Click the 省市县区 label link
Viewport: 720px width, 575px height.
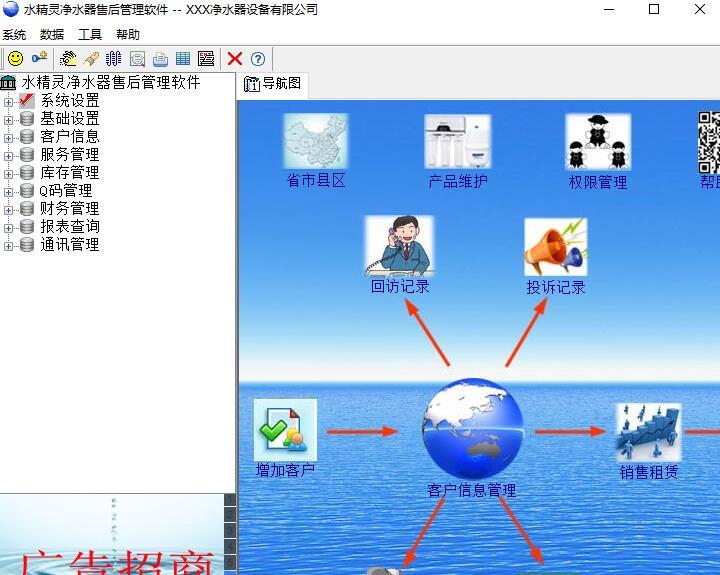click(316, 180)
